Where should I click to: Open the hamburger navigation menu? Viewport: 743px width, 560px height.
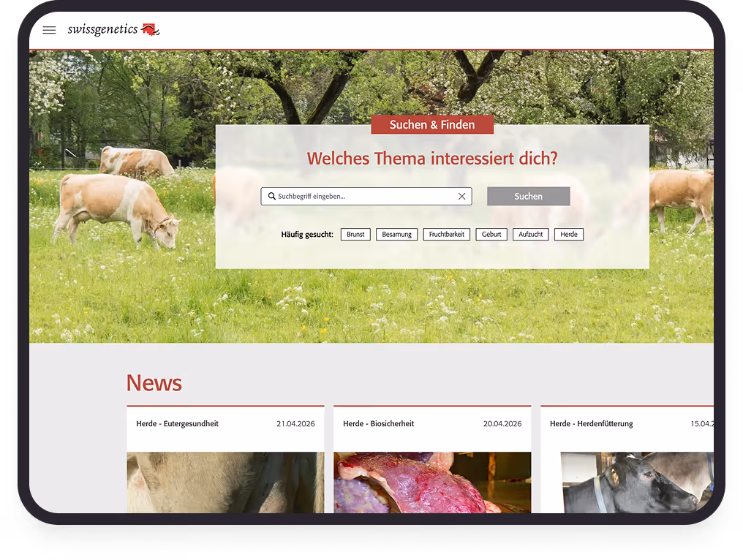point(49,30)
